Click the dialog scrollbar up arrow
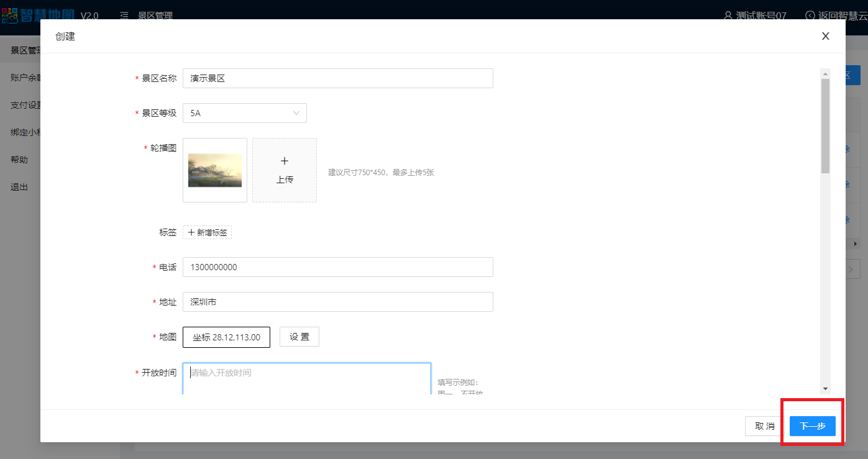868x459 pixels. [825, 74]
